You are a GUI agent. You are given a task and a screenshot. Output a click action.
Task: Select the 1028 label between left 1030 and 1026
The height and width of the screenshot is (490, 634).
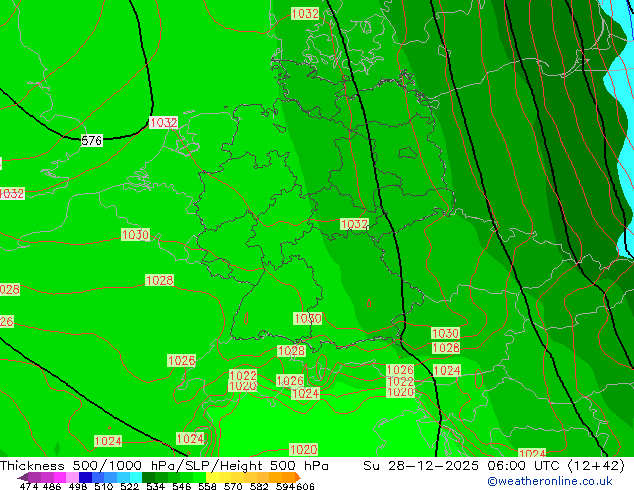(x=159, y=280)
